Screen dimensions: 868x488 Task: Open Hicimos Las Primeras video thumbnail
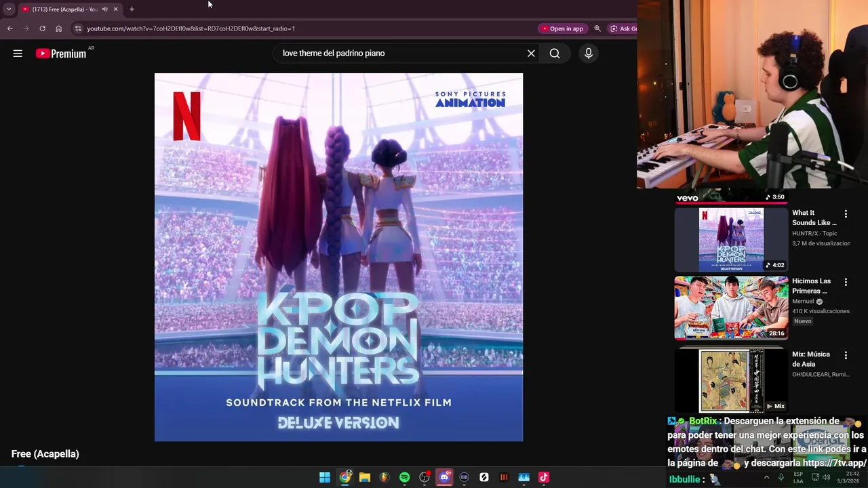(731, 307)
